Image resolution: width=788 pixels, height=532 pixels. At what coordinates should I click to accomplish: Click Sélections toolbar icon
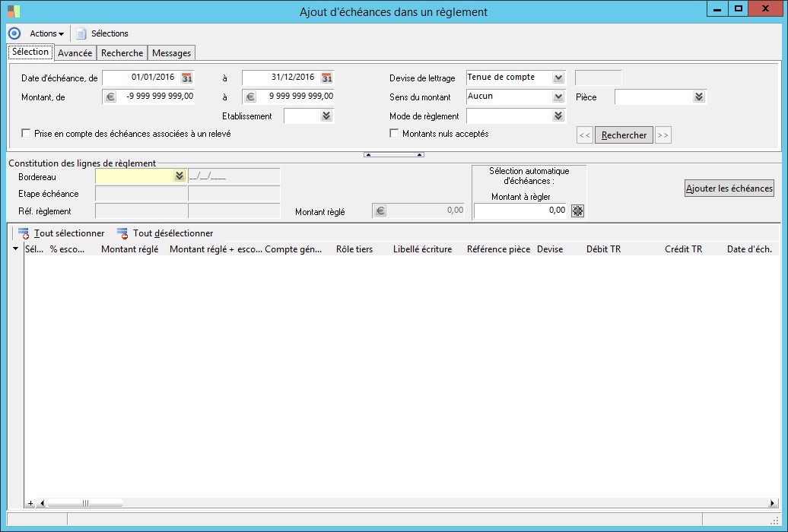pyautogui.click(x=81, y=33)
